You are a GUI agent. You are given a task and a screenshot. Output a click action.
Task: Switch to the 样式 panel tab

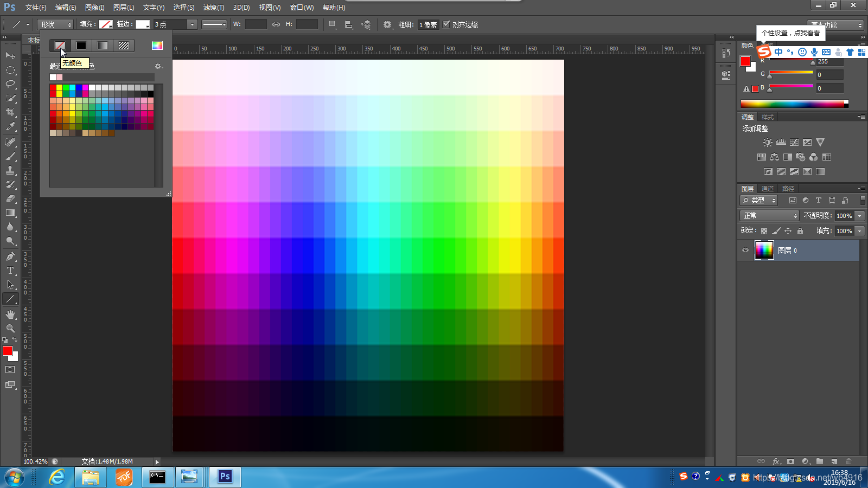(x=768, y=117)
